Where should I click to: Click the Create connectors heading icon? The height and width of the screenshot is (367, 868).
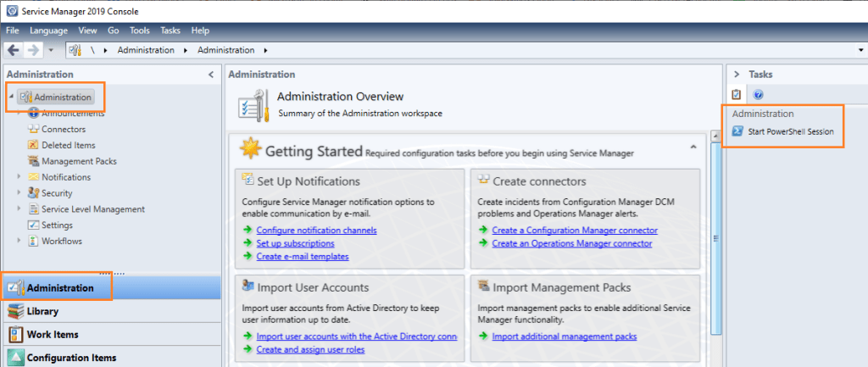pos(484,179)
